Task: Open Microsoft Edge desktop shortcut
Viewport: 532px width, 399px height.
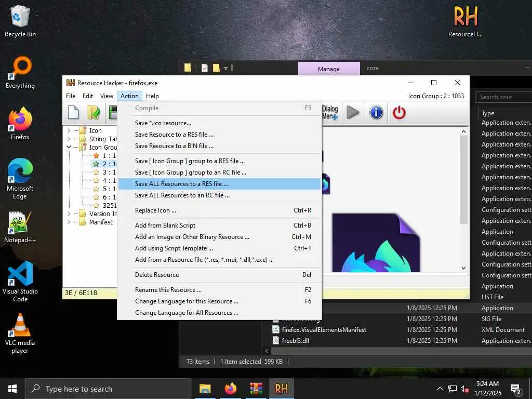Action: (20, 179)
